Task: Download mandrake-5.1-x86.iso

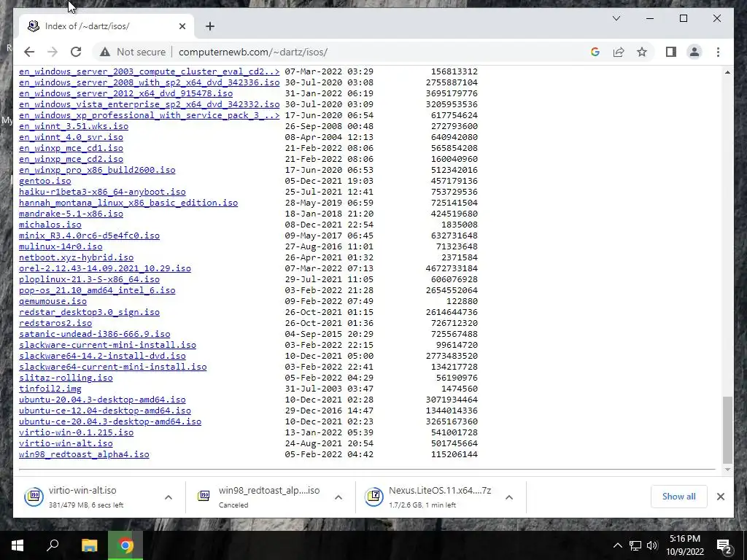Action: 71,214
